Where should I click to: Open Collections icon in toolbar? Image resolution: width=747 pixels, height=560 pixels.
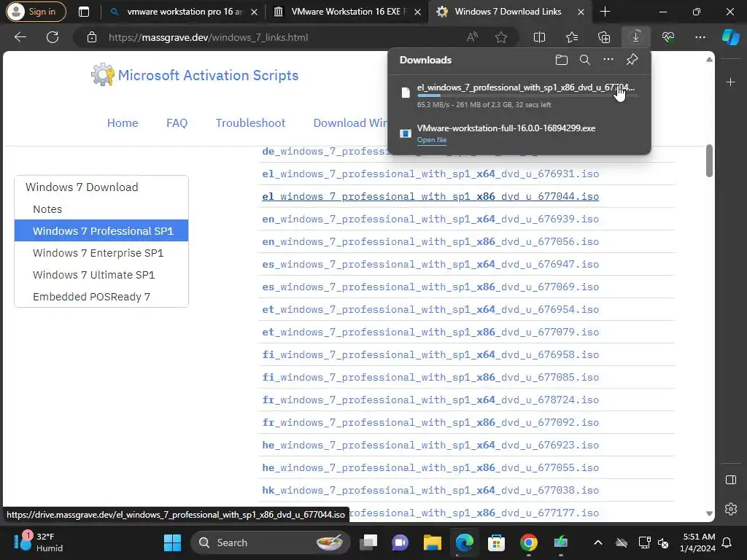603,37
